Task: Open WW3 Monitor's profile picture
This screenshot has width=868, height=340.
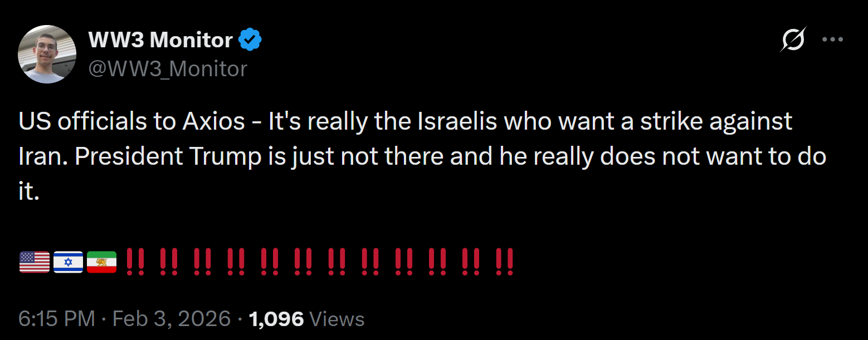Action: coord(47,54)
